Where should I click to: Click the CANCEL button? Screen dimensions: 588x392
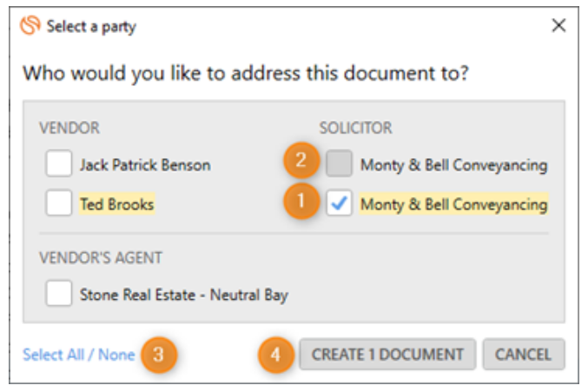pos(524,355)
